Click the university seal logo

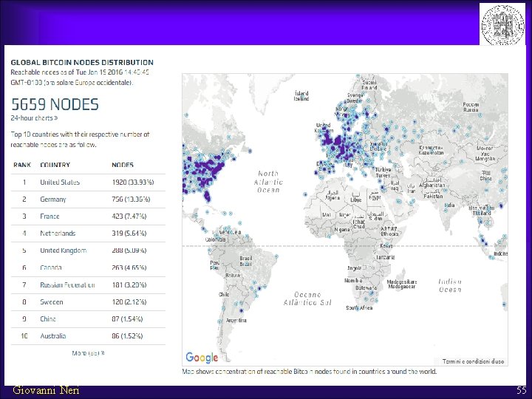(x=502, y=25)
